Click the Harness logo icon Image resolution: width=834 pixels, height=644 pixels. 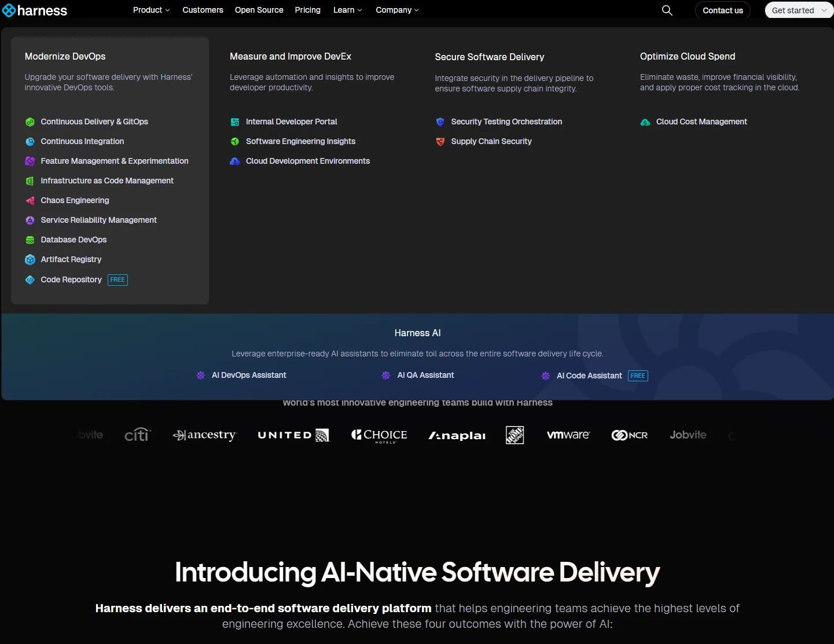tap(9, 10)
